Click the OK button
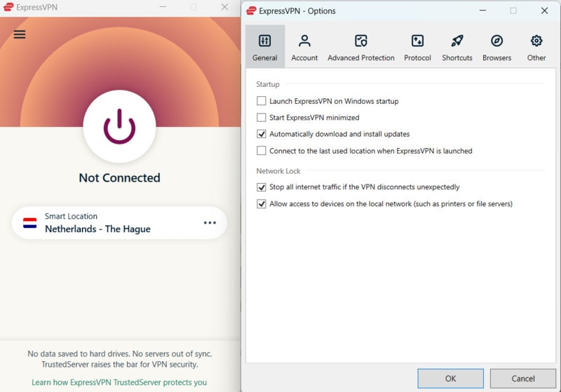Image resolution: width=561 pixels, height=392 pixels. click(450, 379)
